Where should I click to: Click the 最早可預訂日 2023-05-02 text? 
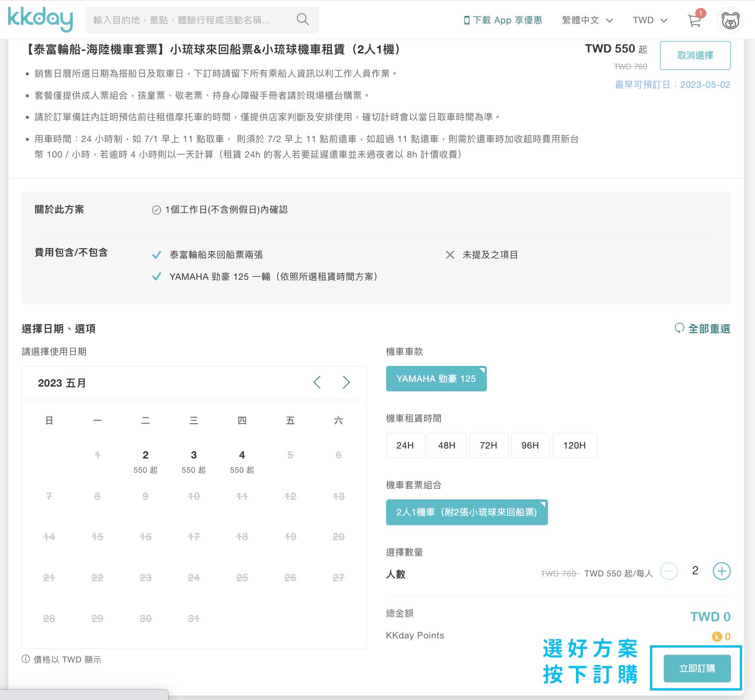click(672, 84)
